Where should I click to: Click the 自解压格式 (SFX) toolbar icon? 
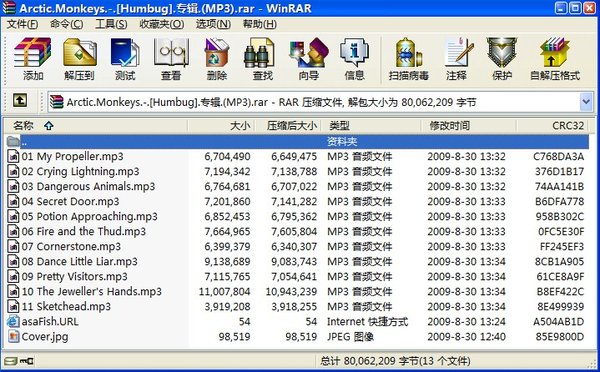(x=554, y=52)
